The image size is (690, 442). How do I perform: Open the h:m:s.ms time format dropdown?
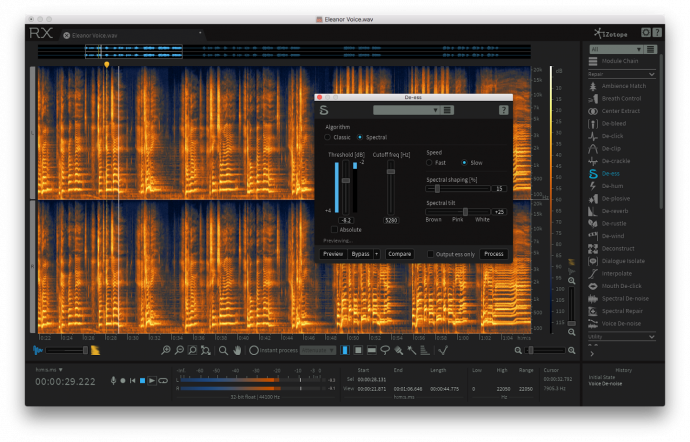(49, 370)
